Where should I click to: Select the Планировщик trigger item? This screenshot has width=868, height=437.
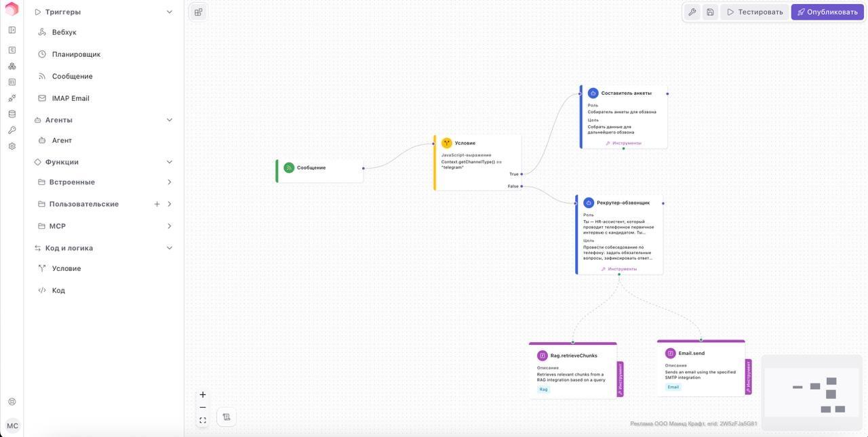(76, 54)
